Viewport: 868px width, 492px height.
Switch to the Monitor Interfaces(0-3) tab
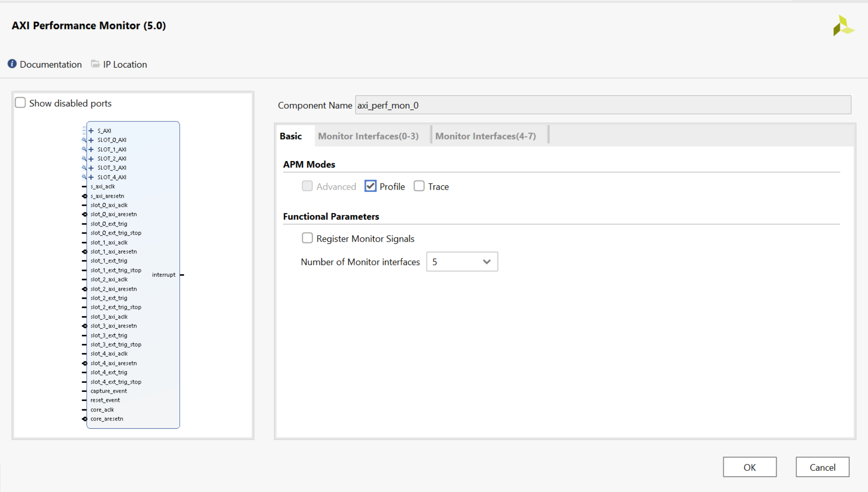(368, 136)
